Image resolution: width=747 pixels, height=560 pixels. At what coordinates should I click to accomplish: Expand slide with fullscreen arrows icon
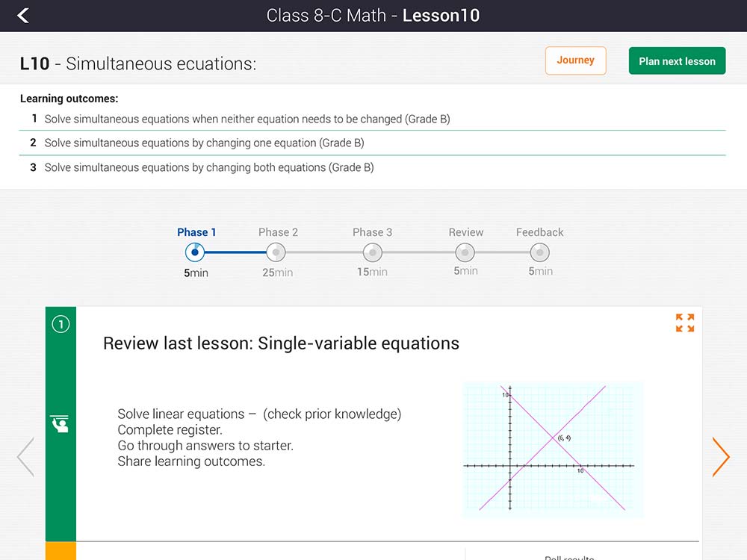(685, 323)
